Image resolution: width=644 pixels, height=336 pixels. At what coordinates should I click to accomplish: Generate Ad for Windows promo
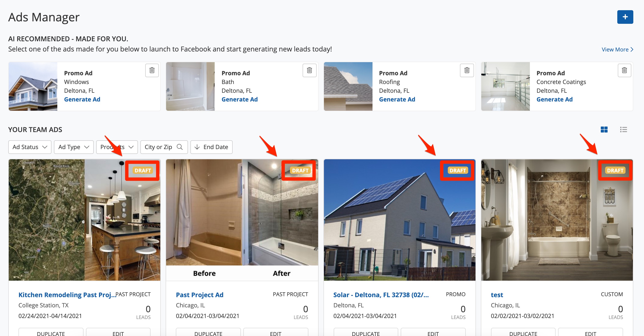(82, 100)
